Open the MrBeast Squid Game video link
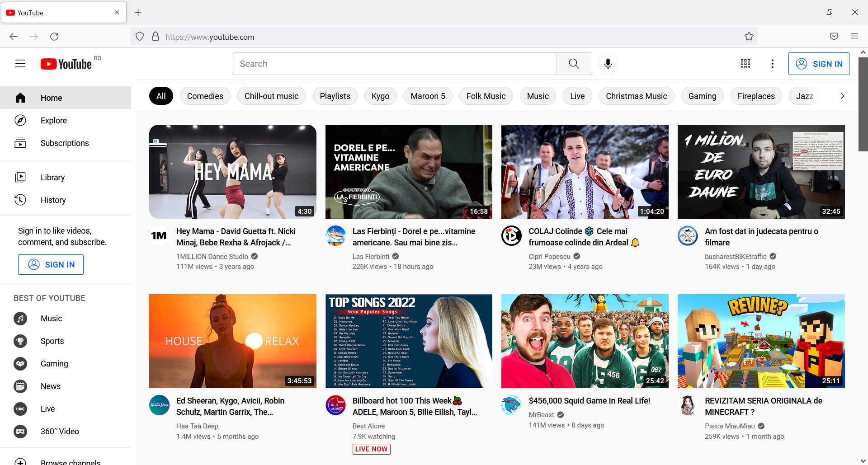The height and width of the screenshot is (465, 868). 589,401
